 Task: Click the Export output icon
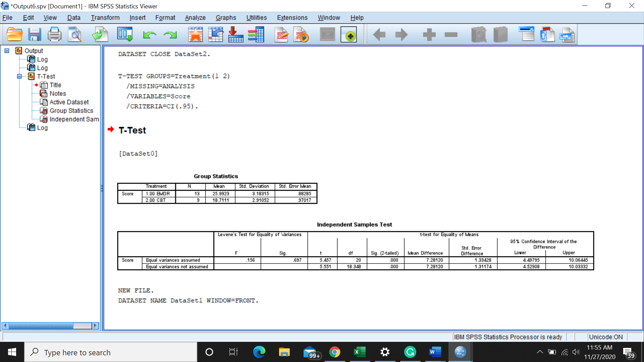[x=100, y=35]
